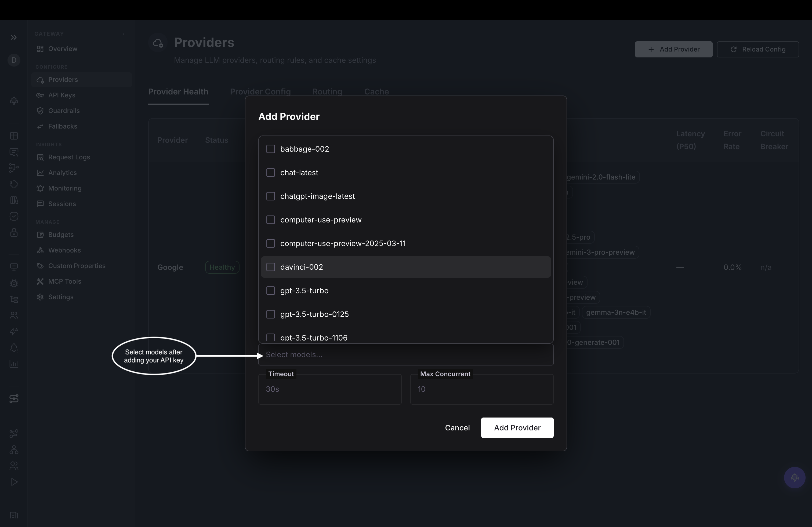Collapse the Gateway sidebar section chevron

(124, 34)
